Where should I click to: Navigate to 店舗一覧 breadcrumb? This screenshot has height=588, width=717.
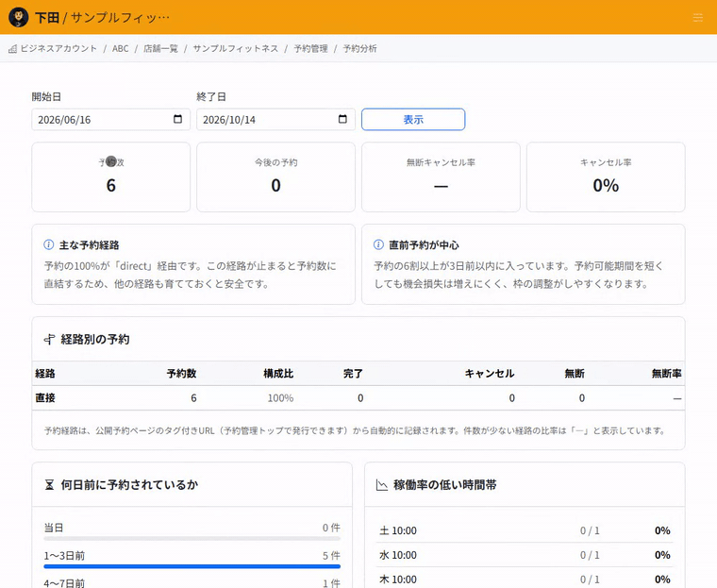(x=160, y=48)
